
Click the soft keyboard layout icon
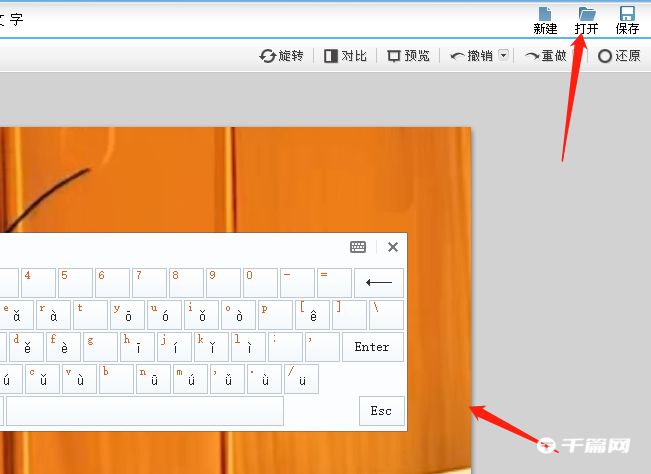[x=358, y=247]
